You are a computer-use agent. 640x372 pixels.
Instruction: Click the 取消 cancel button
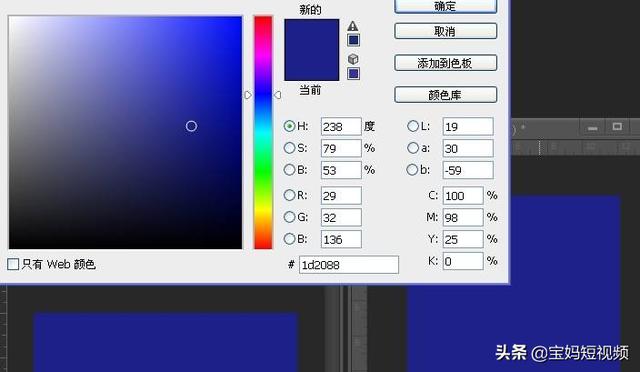click(446, 31)
